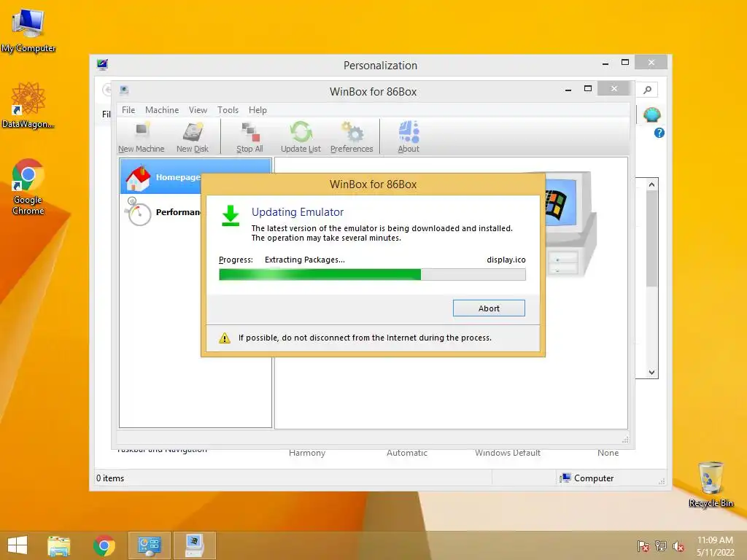Click the Extracting Packages status text
This screenshot has height=560, width=747.
click(304, 260)
